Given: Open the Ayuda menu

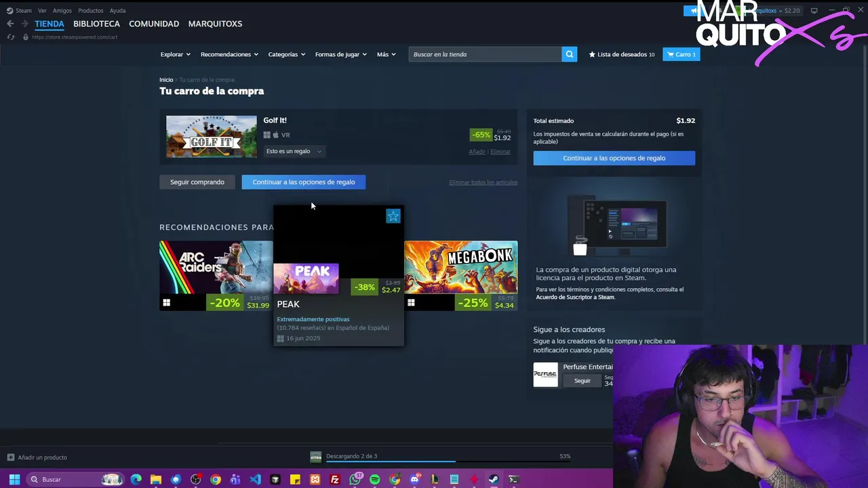Looking at the screenshot, I should click(x=117, y=11).
